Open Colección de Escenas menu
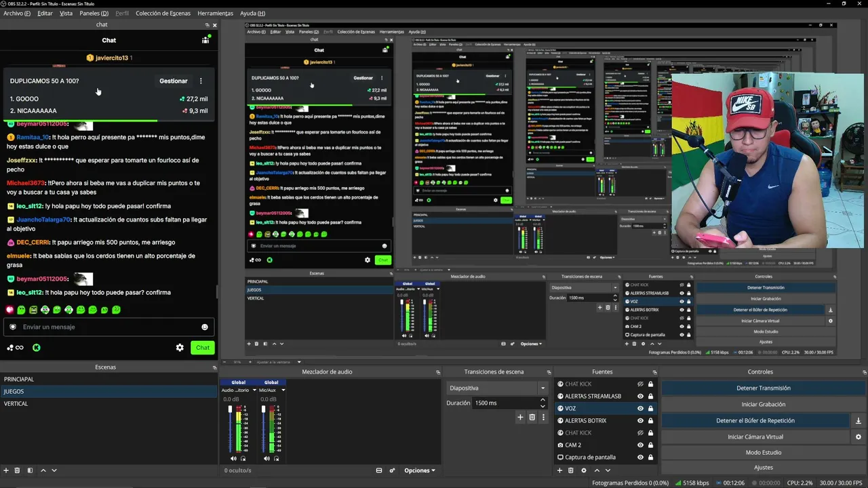 tap(163, 14)
